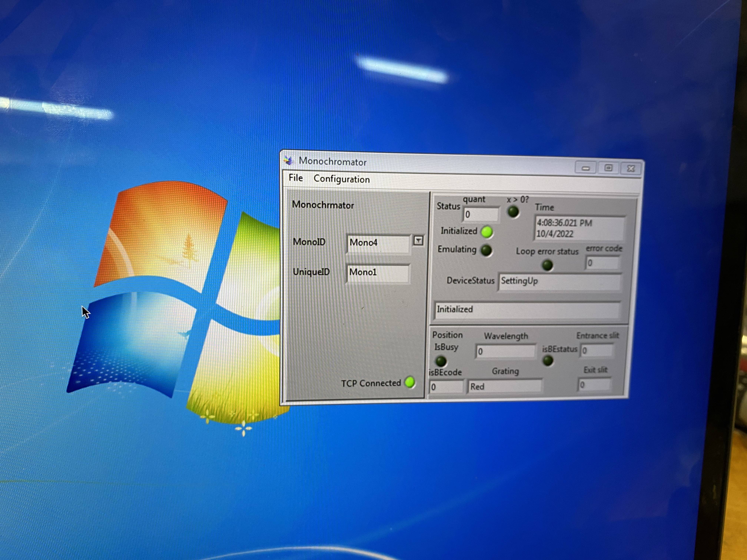The height and width of the screenshot is (560, 747).
Task: Open the Configuration menu
Action: (342, 179)
